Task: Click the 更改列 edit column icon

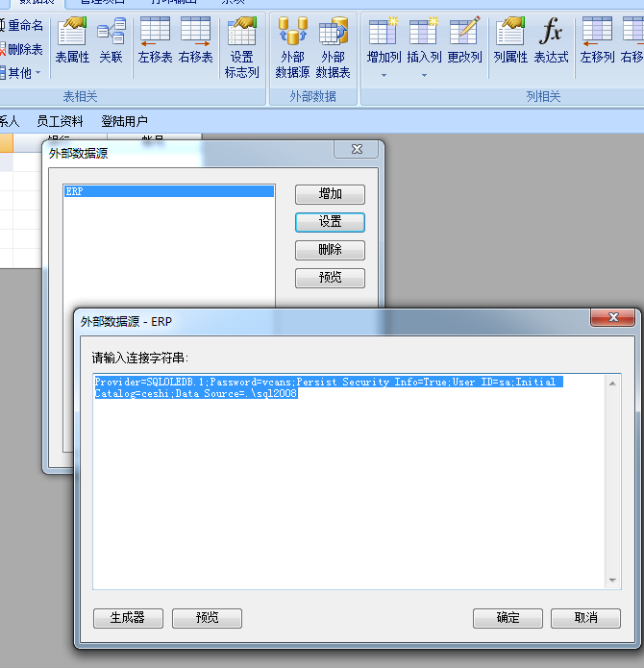Action: 464,40
